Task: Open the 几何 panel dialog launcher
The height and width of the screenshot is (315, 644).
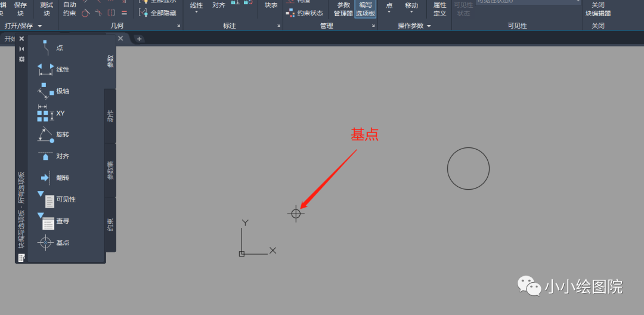Action: click(x=179, y=26)
